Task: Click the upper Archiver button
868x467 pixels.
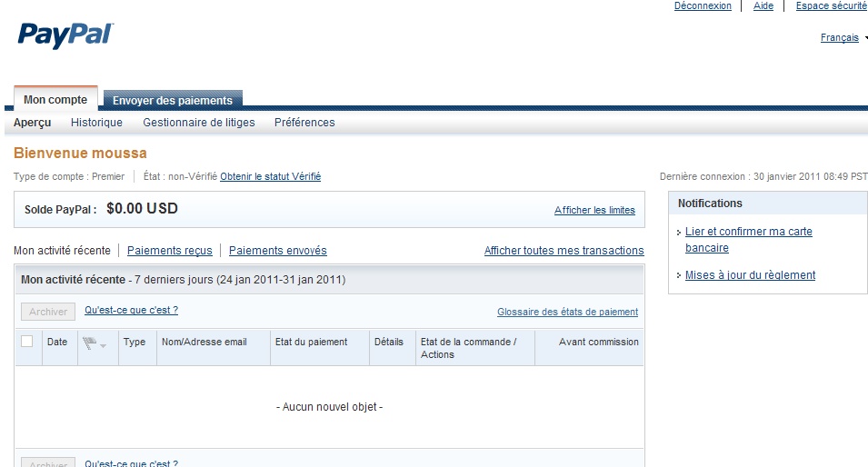Action: click(48, 312)
